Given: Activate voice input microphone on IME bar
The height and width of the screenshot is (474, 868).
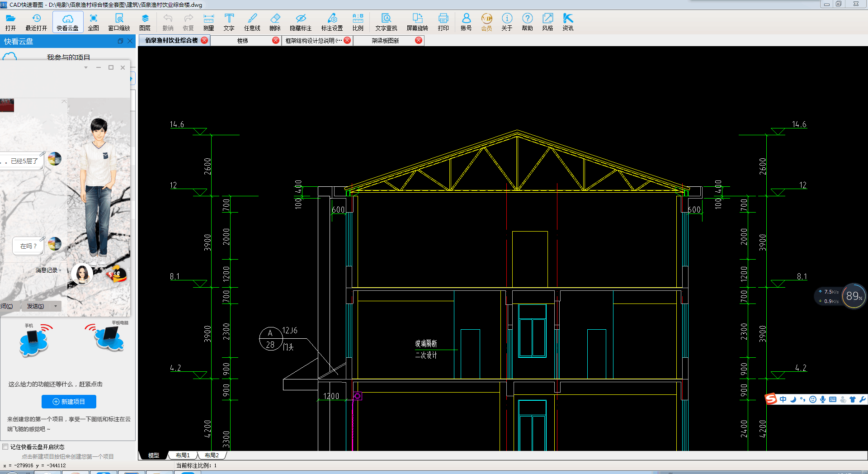Looking at the screenshot, I should 823,399.
